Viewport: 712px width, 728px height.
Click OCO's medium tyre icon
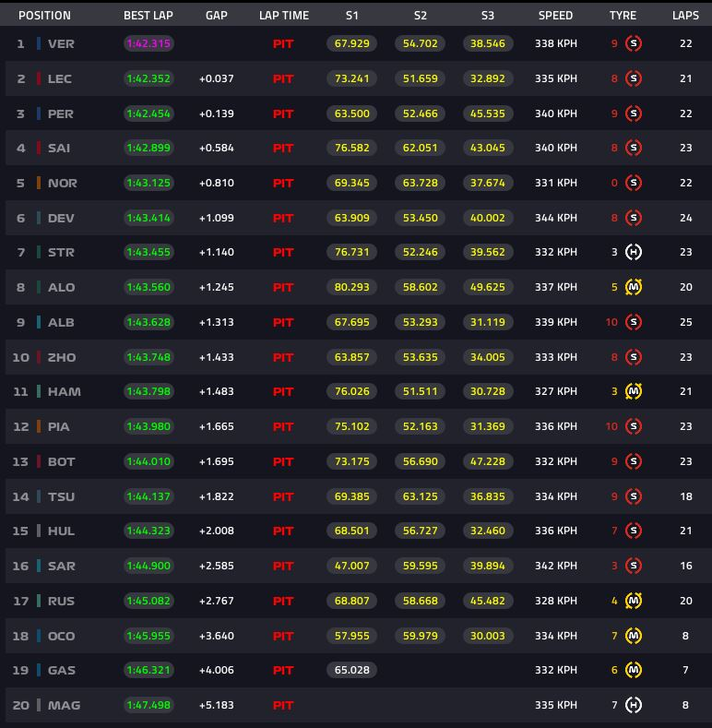point(633,636)
